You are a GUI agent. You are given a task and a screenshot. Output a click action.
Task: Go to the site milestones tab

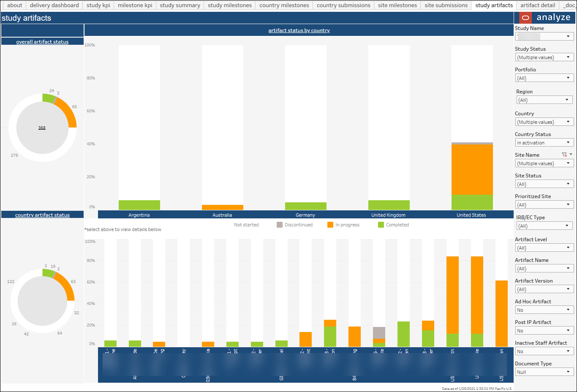(397, 5)
